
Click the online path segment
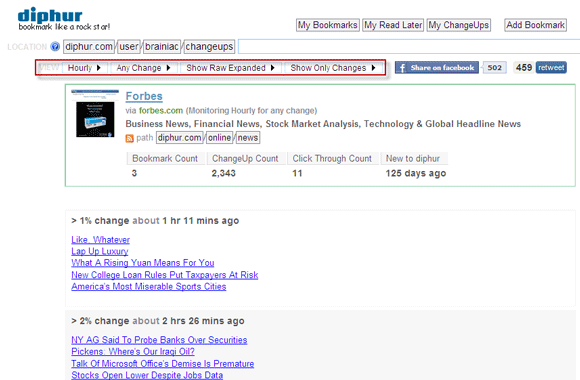[x=219, y=138]
